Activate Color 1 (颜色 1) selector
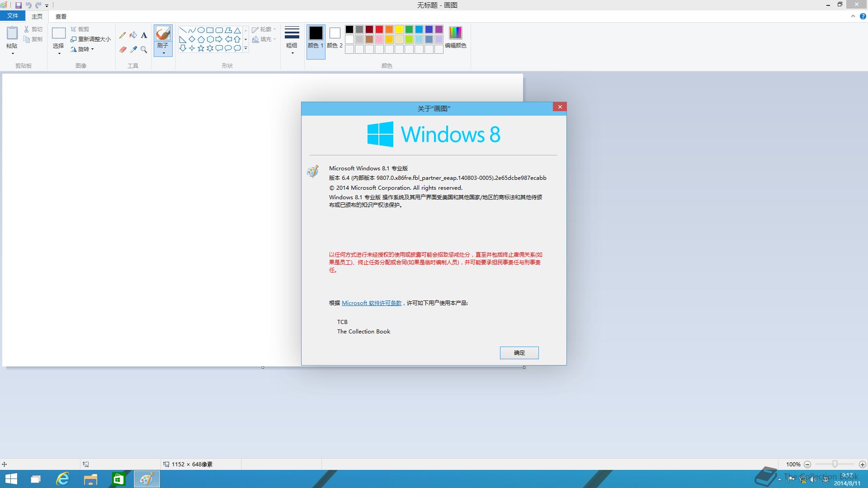Screen dimensions: 868x488 point(316,42)
